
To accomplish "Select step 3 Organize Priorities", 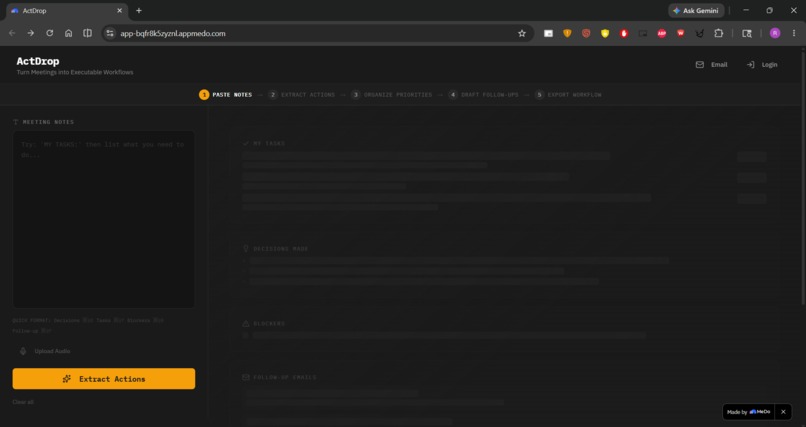I will click(x=391, y=95).
